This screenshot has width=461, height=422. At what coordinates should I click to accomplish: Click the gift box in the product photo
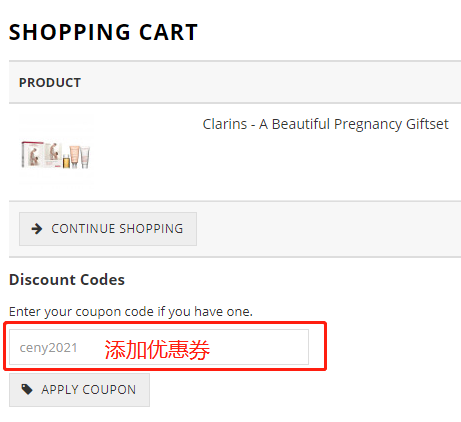32,154
